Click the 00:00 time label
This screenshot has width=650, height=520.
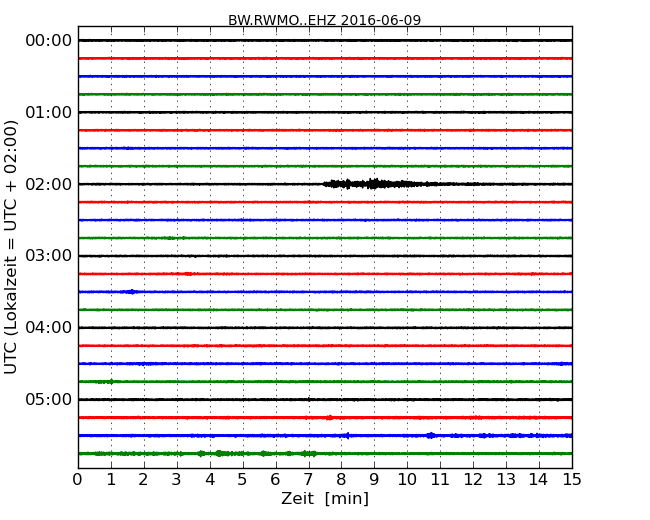click(x=49, y=41)
